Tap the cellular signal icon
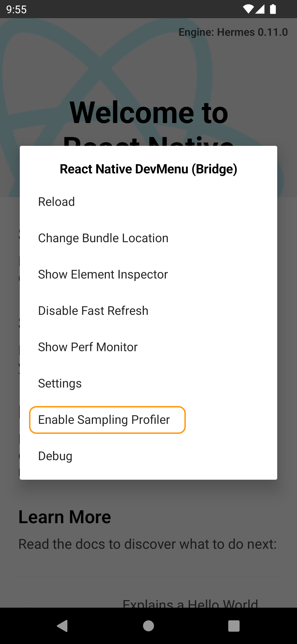Viewport: 297px width, 644px height. (x=260, y=9)
